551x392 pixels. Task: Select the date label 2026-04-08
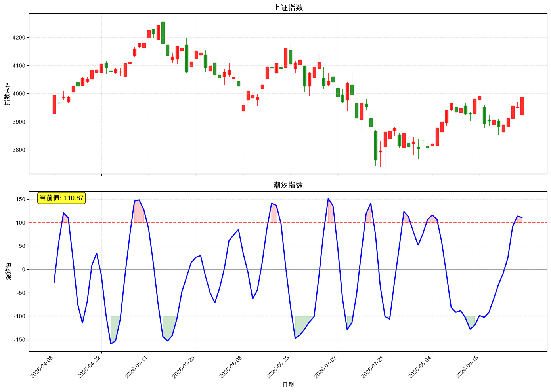44,367
